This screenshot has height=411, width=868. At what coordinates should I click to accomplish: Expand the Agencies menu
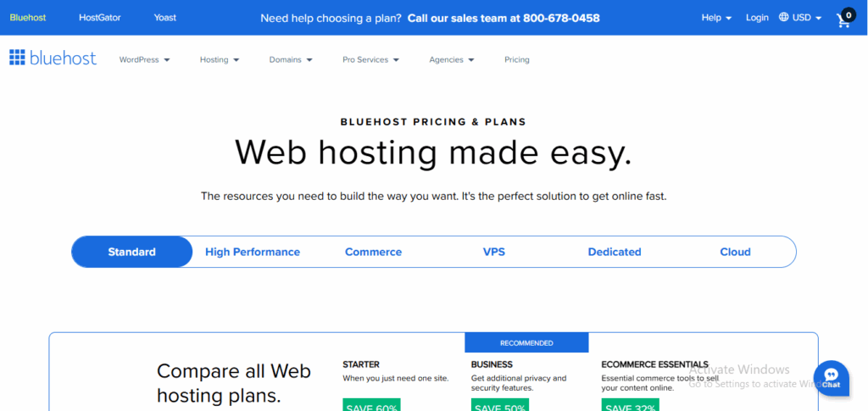[x=452, y=59]
